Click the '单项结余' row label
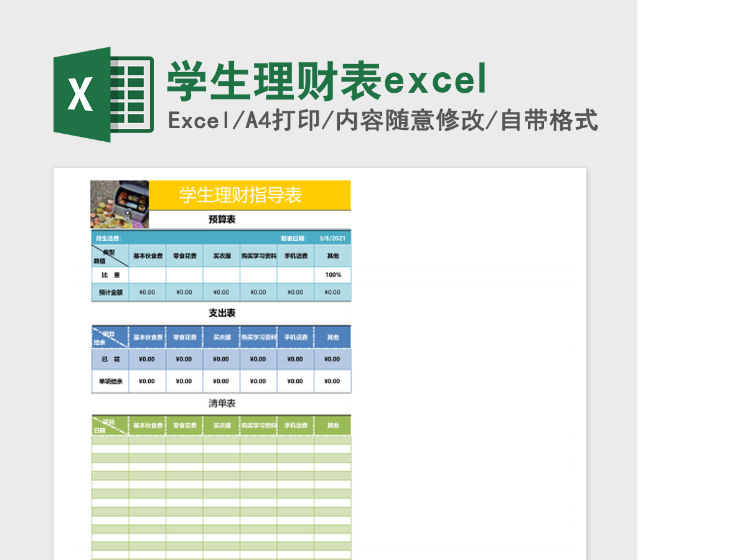This screenshot has width=747, height=560. pyautogui.click(x=110, y=381)
